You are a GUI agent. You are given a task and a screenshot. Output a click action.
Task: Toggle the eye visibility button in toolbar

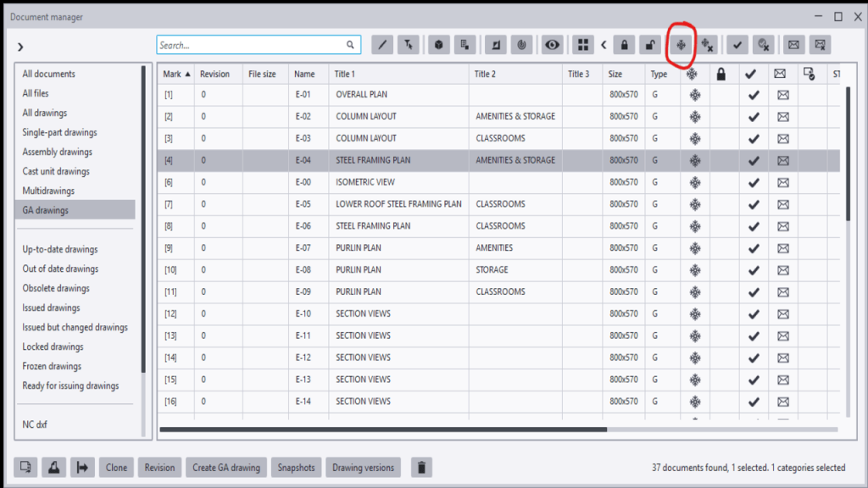pos(553,45)
